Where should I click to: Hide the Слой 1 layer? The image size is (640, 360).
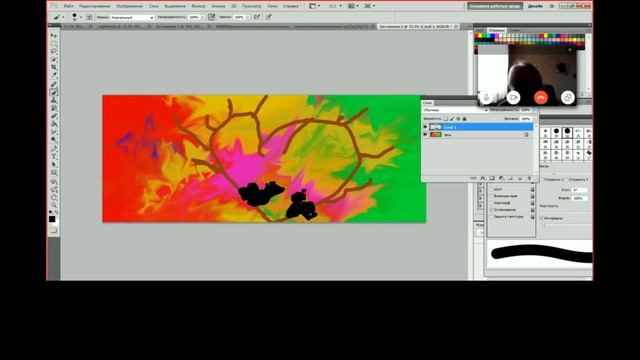(425, 127)
